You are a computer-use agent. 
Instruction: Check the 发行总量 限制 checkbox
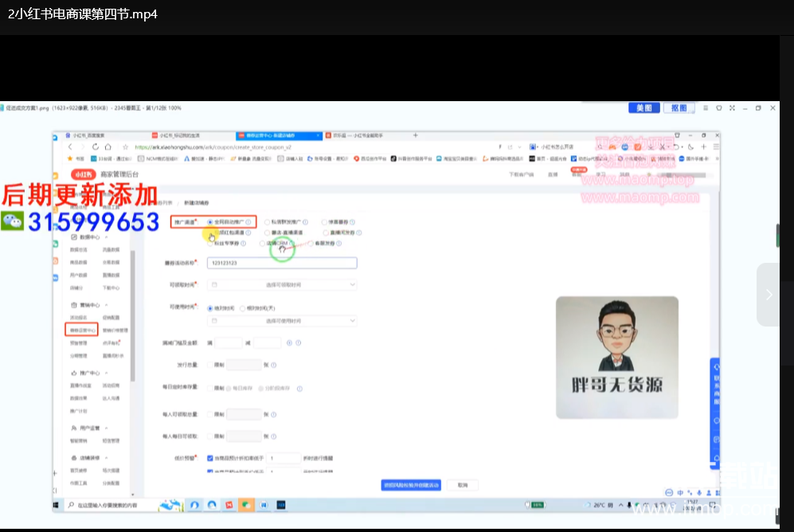point(209,365)
